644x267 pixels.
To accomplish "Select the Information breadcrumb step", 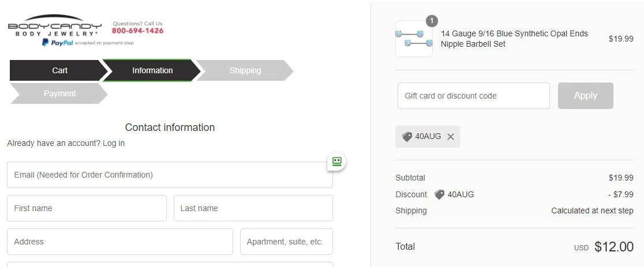I will click(152, 70).
